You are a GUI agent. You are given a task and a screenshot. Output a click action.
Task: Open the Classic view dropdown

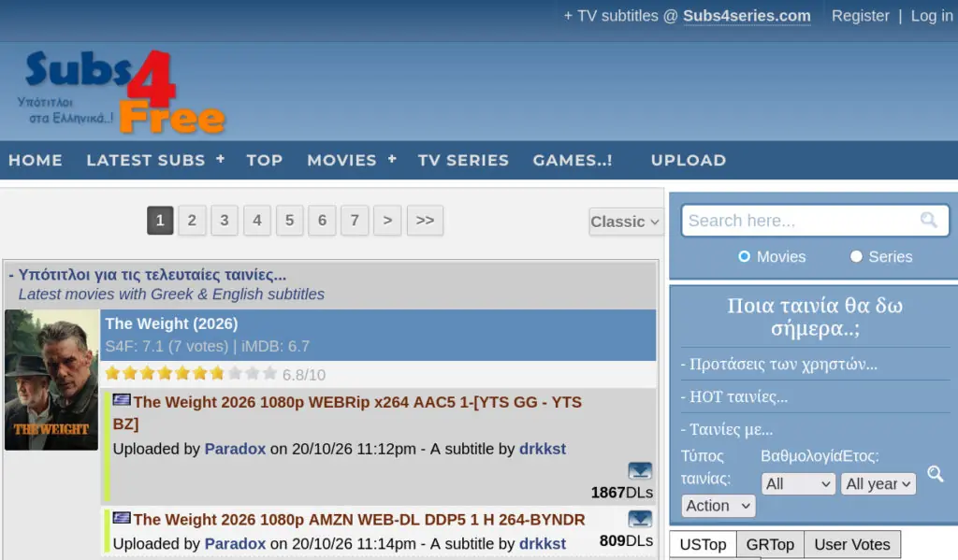pyautogui.click(x=626, y=221)
